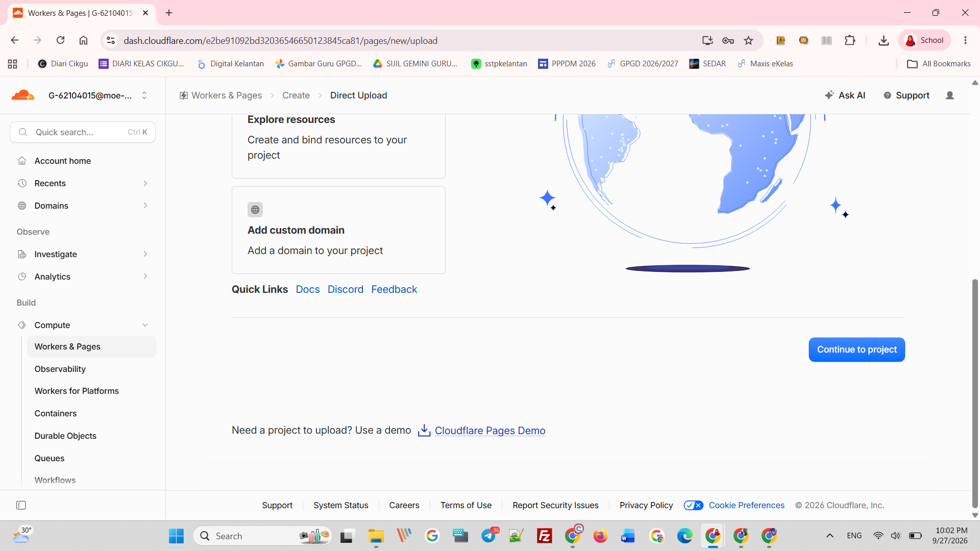Screen dimensions: 980x551
Task: Click the browser home icon
Action: (x=83, y=40)
